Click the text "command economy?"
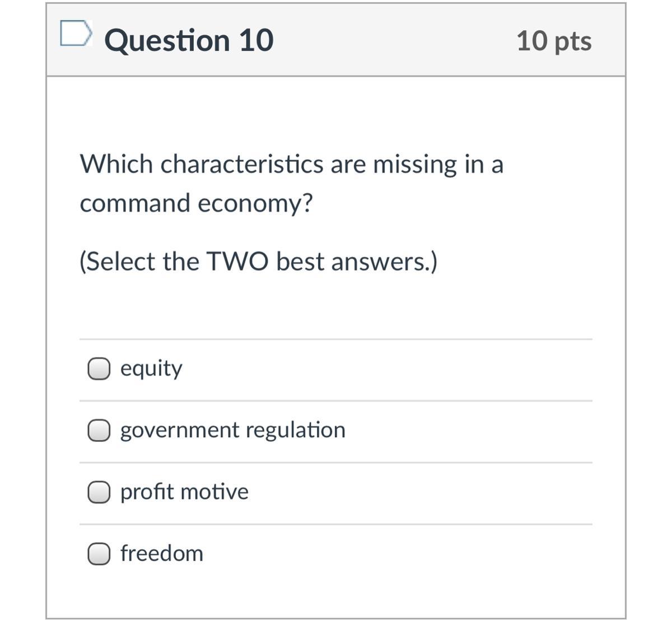672x620 pixels. 195,203
